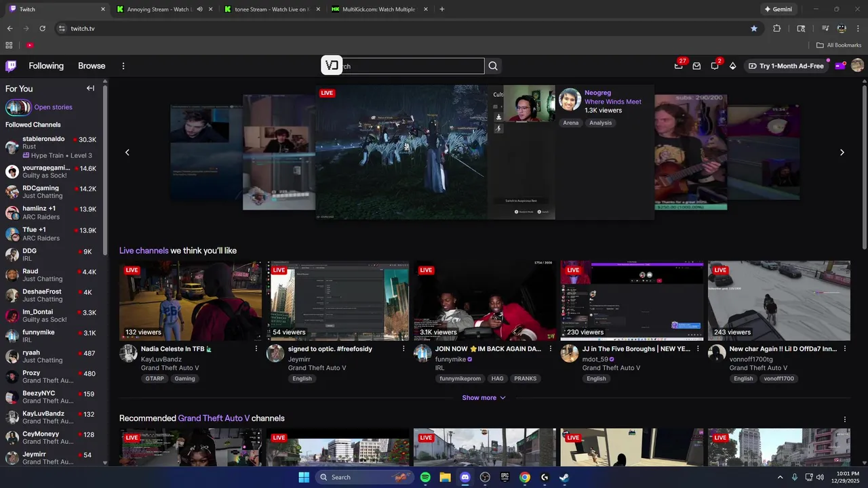Viewport: 868px width, 488px height.
Task: Open Discord from the taskbar
Action: point(465,477)
